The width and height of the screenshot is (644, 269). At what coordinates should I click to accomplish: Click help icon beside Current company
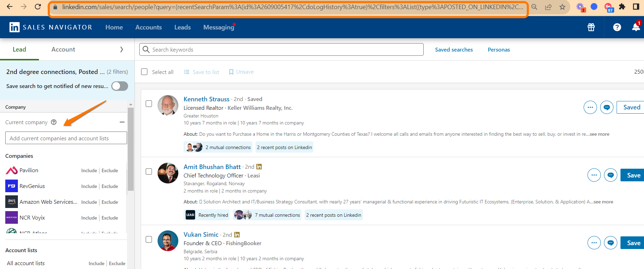coord(54,122)
